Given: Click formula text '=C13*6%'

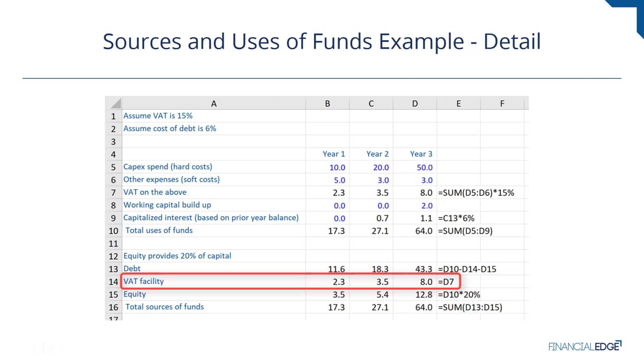Looking at the screenshot, I should tap(456, 218).
